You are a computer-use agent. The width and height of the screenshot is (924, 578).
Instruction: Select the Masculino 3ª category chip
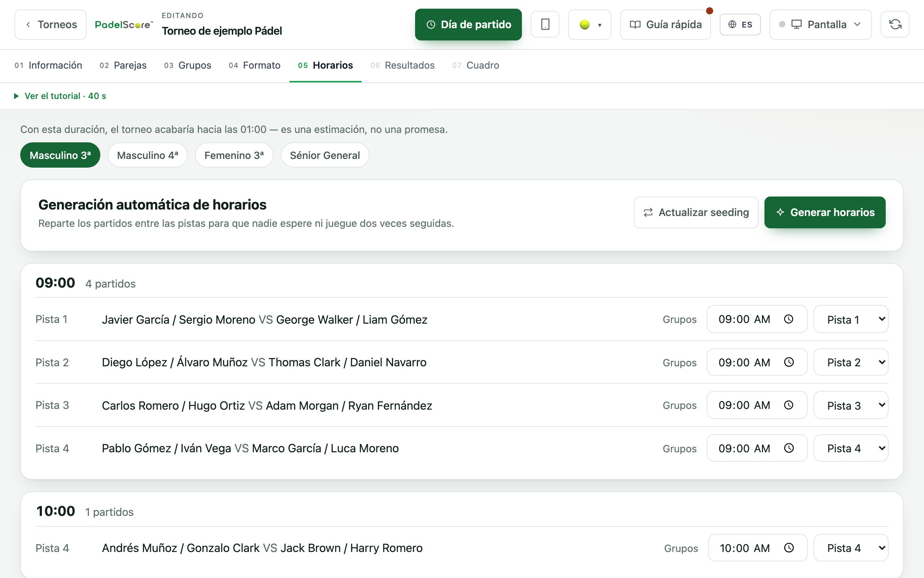tap(60, 155)
